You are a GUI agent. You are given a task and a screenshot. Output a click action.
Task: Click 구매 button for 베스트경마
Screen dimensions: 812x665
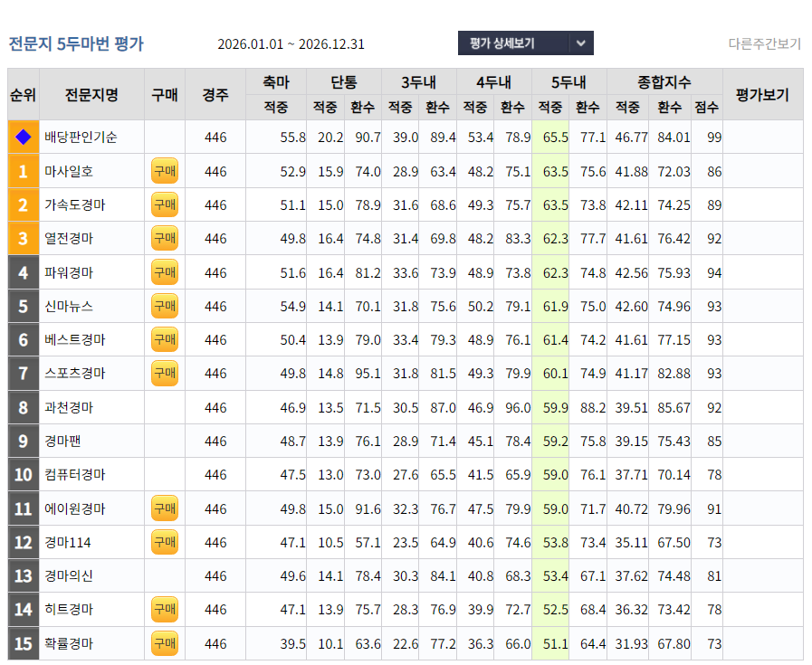click(165, 340)
